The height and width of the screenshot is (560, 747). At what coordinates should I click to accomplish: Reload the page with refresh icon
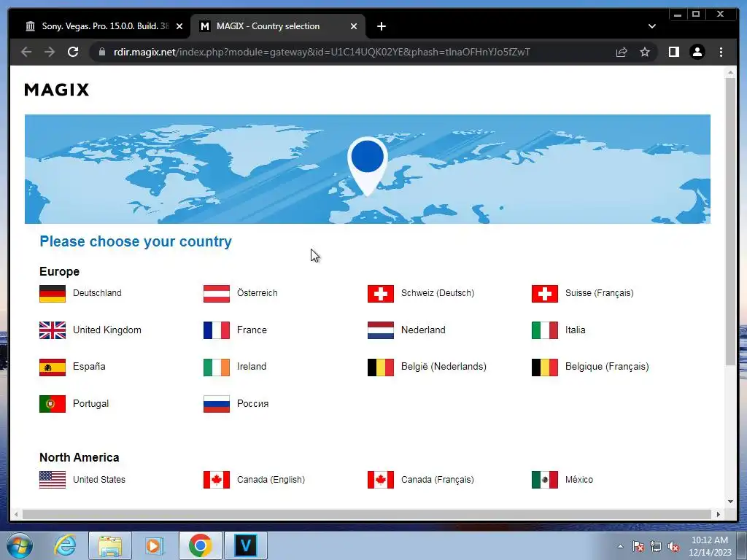point(73,52)
